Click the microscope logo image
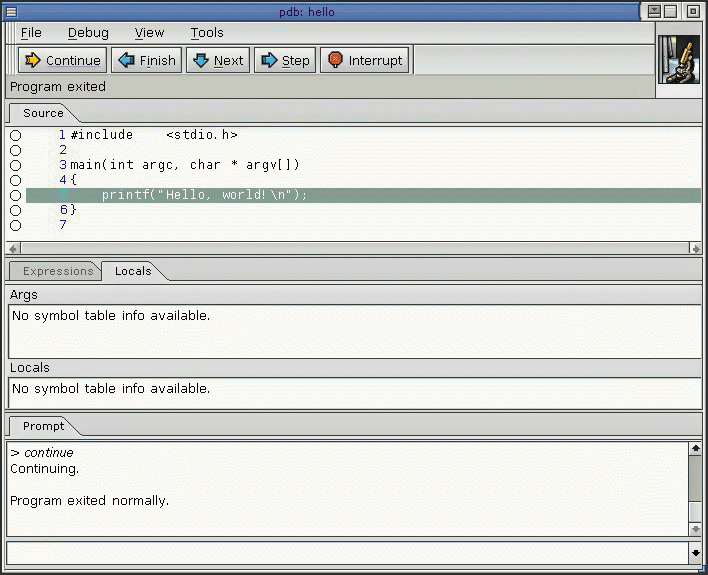The height and width of the screenshot is (575, 708). [679, 60]
